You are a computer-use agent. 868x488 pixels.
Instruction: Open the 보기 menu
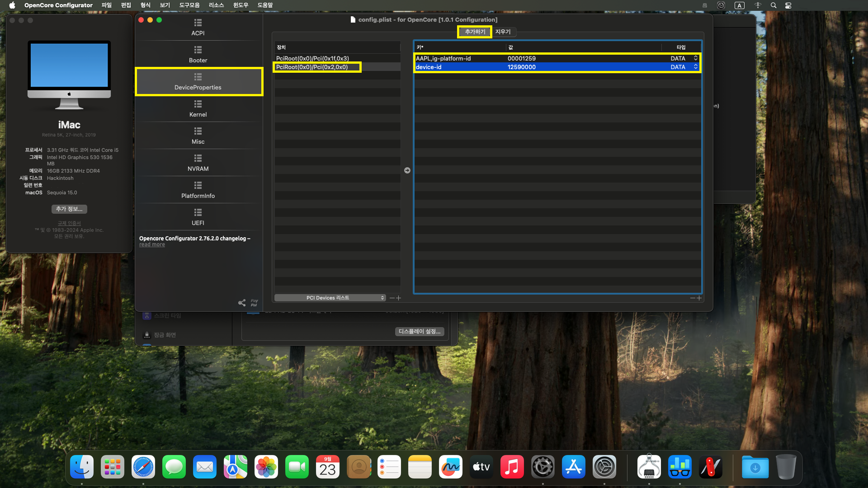point(165,5)
